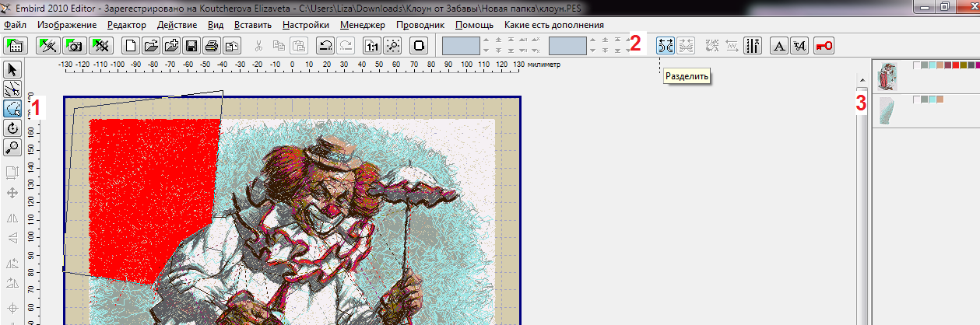
Task: Click the Split (Разделить) toolbar icon
Action: pyautogui.click(x=666, y=45)
